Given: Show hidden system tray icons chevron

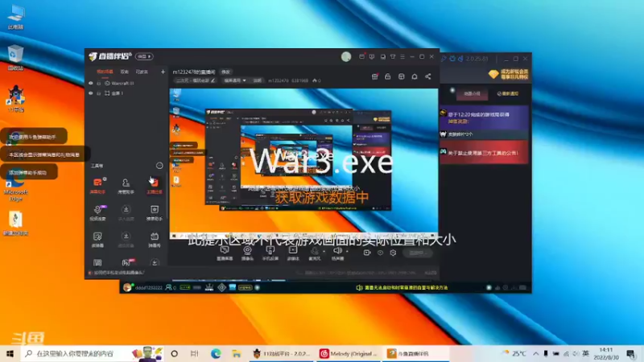Looking at the screenshot, I should (536, 353).
